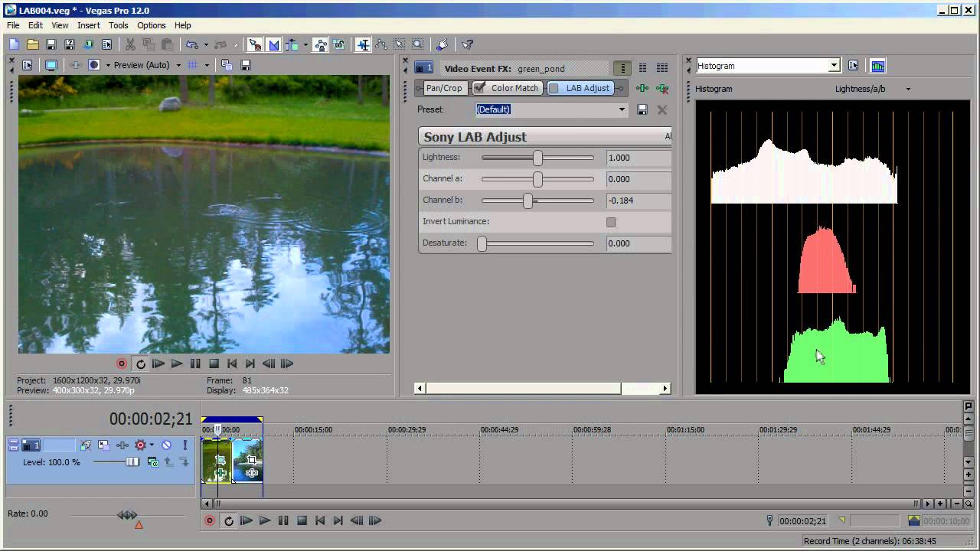This screenshot has height=551, width=980.
Task: Click the Channel b value field -0.184
Action: (639, 201)
